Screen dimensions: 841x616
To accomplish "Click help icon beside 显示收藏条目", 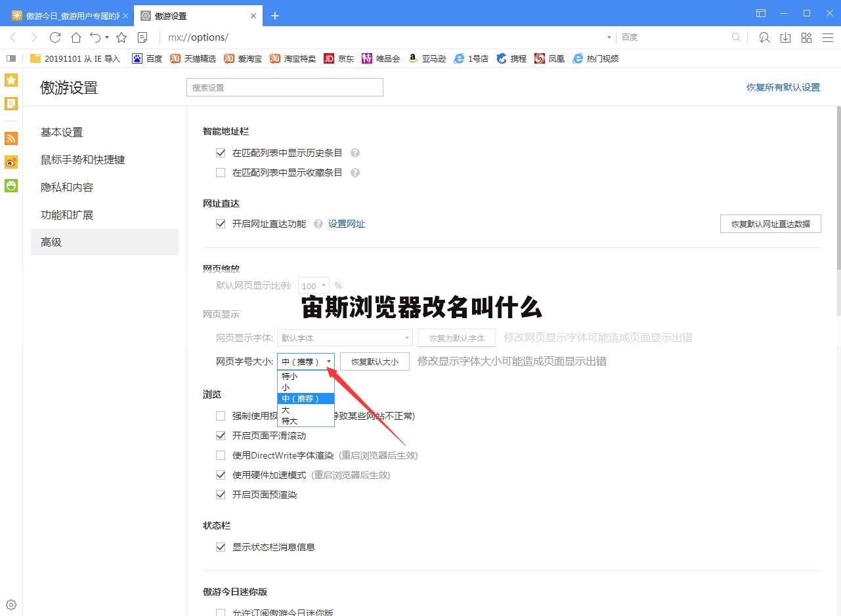I will pyautogui.click(x=355, y=173).
